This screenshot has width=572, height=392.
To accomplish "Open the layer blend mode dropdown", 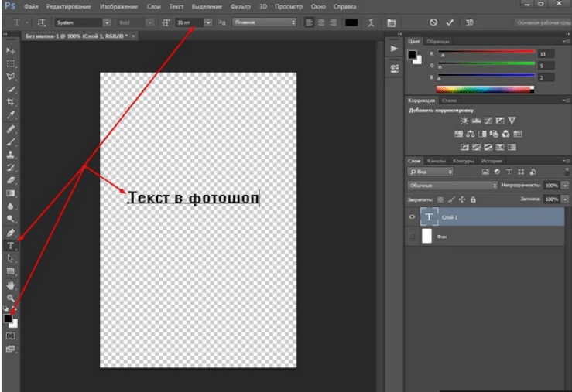I will pyautogui.click(x=453, y=186).
